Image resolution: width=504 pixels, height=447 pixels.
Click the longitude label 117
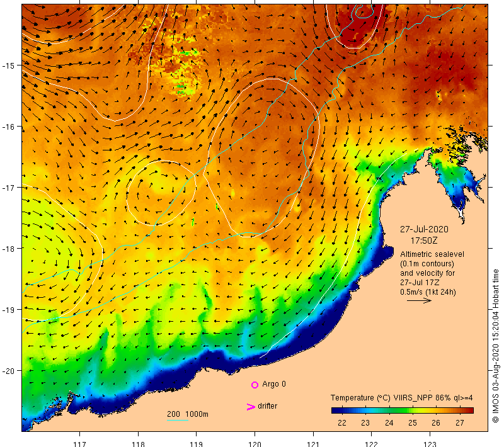tap(80, 444)
